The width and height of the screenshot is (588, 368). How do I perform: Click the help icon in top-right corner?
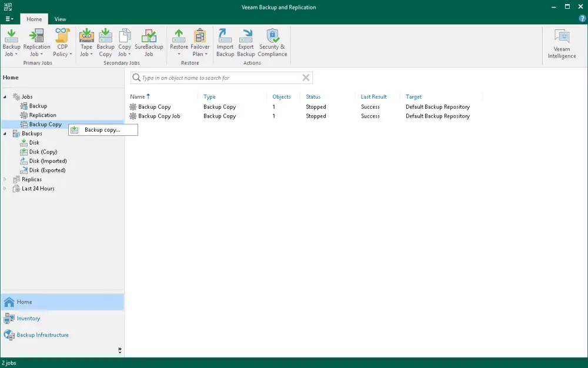582,18
